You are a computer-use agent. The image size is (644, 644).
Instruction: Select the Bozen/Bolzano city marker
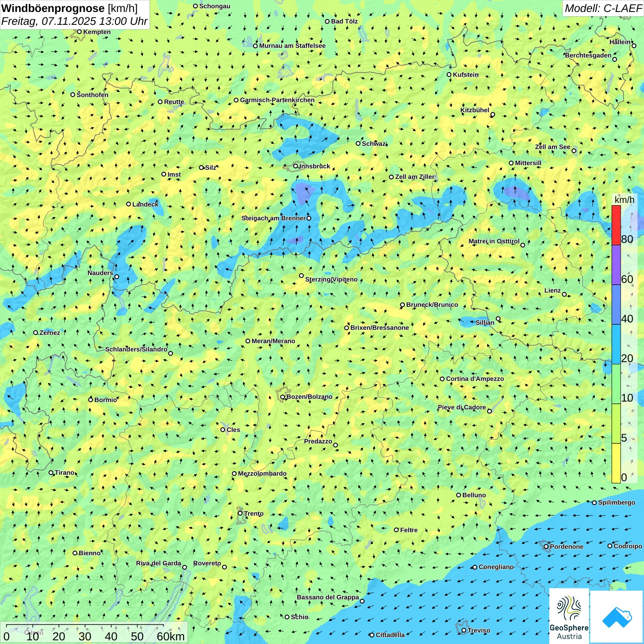coord(283,397)
